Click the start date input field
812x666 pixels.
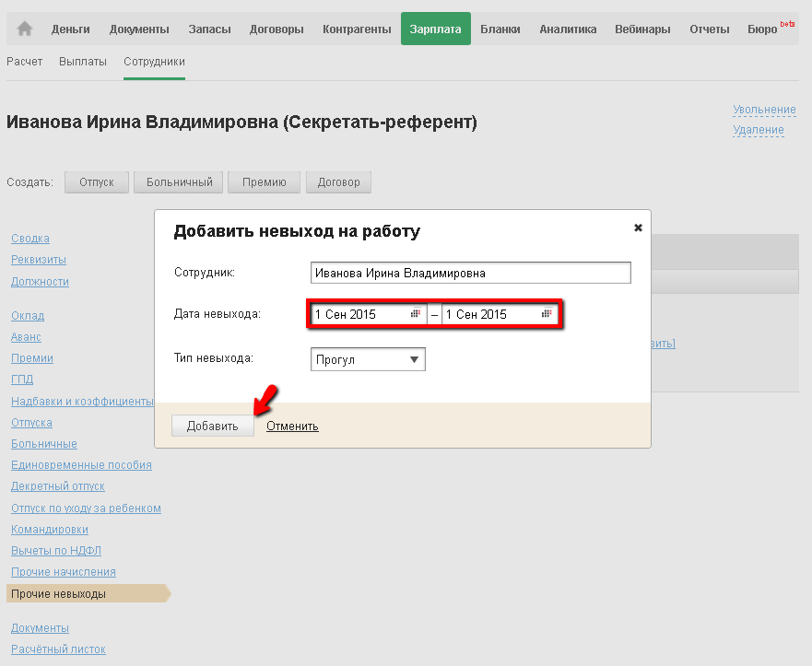(359, 314)
